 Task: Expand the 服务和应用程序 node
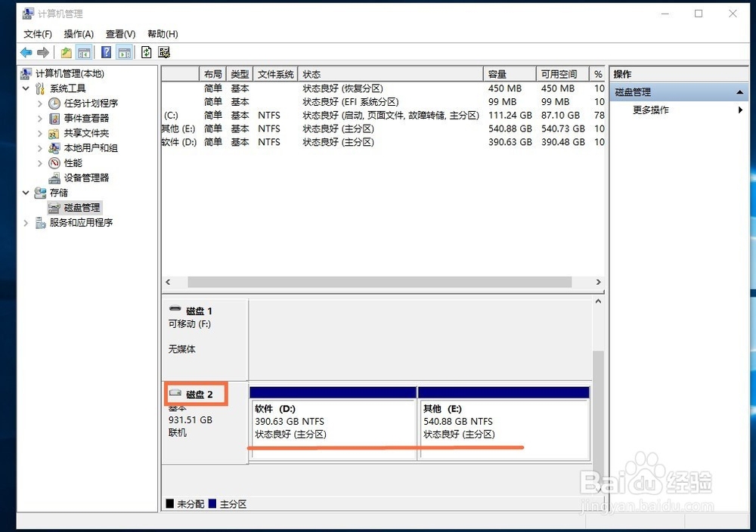(26, 222)
